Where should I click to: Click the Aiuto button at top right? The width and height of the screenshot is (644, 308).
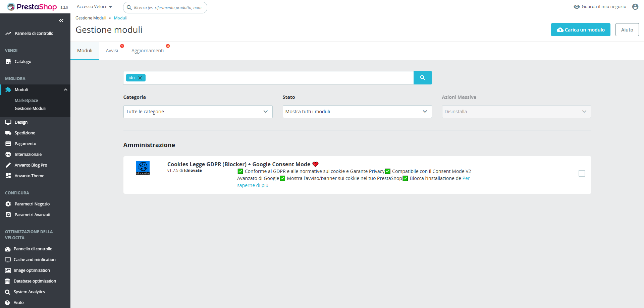pos(627,30)
